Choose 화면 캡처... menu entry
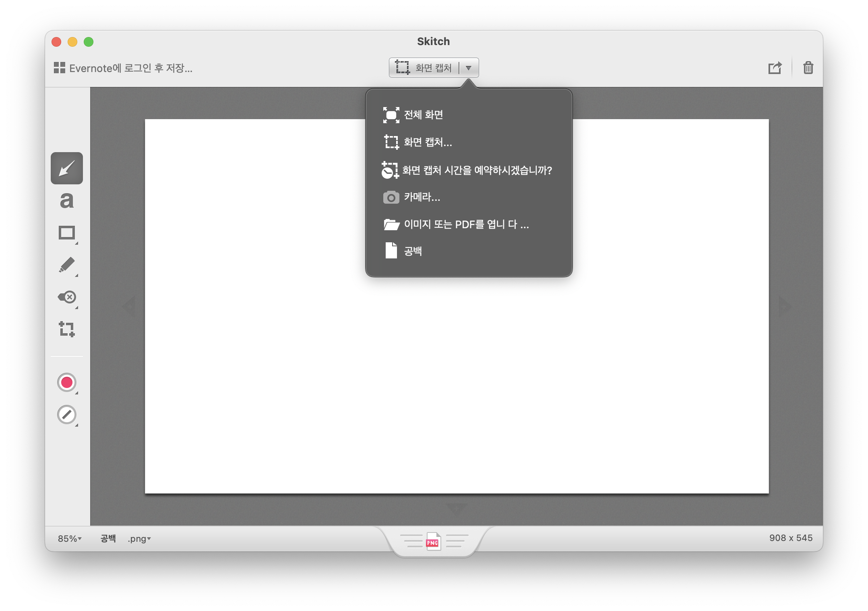This screenshot has height=611, width=868. (x=428, y=142)
